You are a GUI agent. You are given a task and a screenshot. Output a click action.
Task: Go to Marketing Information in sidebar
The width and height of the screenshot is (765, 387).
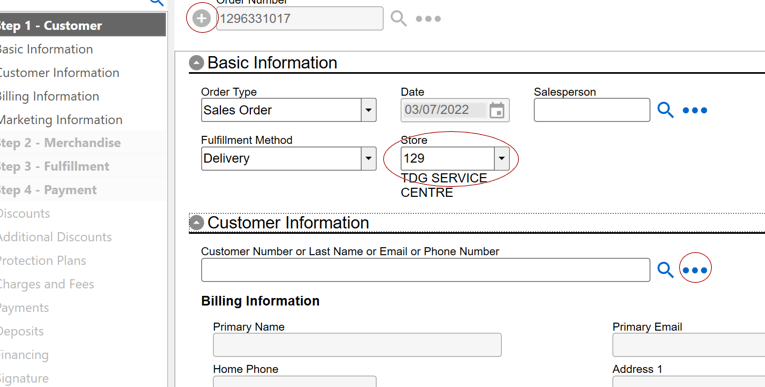click(x=61, y=120)
